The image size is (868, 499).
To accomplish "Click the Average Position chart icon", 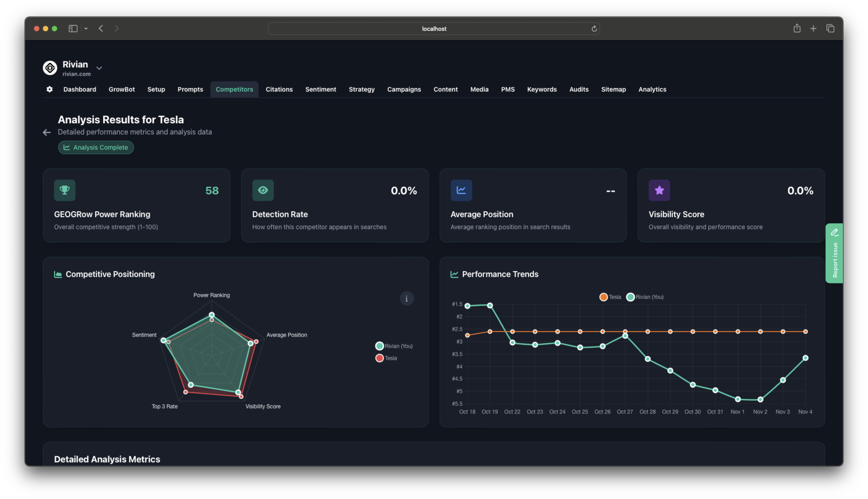I will coord(461,190).
